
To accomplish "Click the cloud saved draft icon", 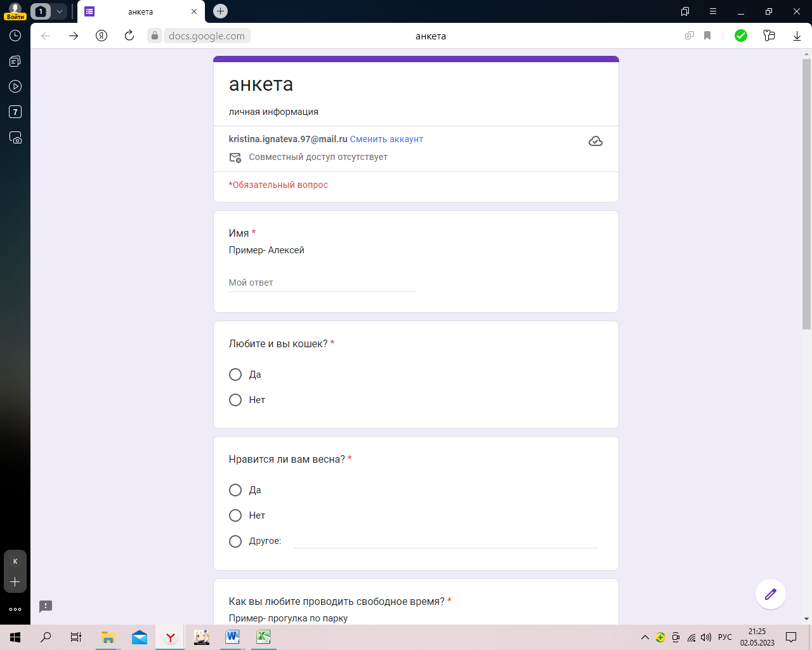I will pyautogui.click(x=596, y=141).
